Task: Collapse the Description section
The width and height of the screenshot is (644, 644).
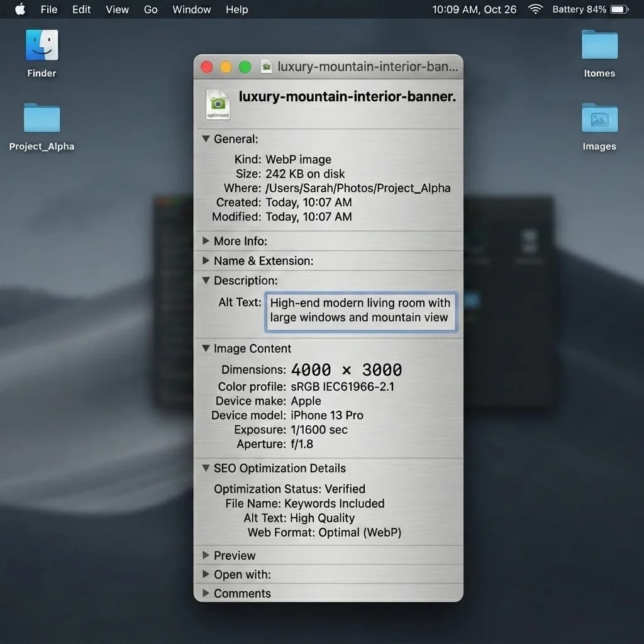Action: click(206, 280)
